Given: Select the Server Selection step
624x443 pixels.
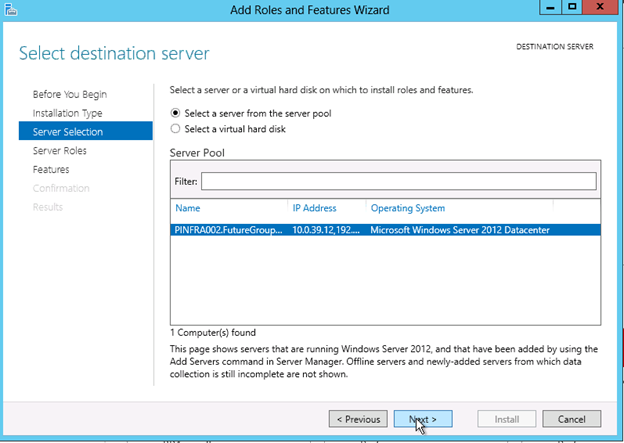Looking at the screenshot, I should (67, 132).
